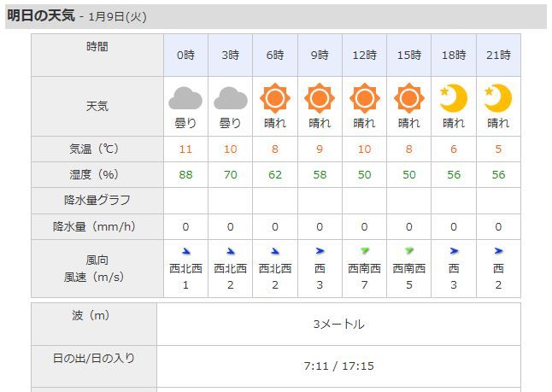
Task: Click the green wind arrow at 12時
Action: click(365, 251)
